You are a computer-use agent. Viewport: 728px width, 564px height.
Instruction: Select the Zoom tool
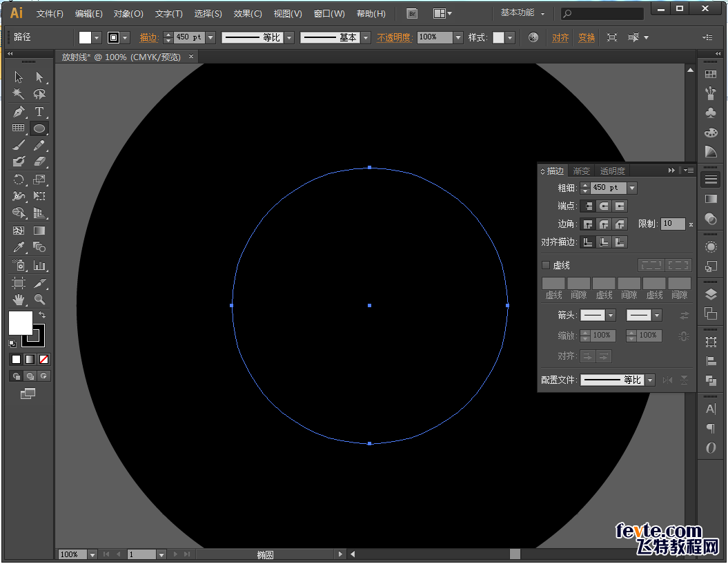(x=39, y=300)
